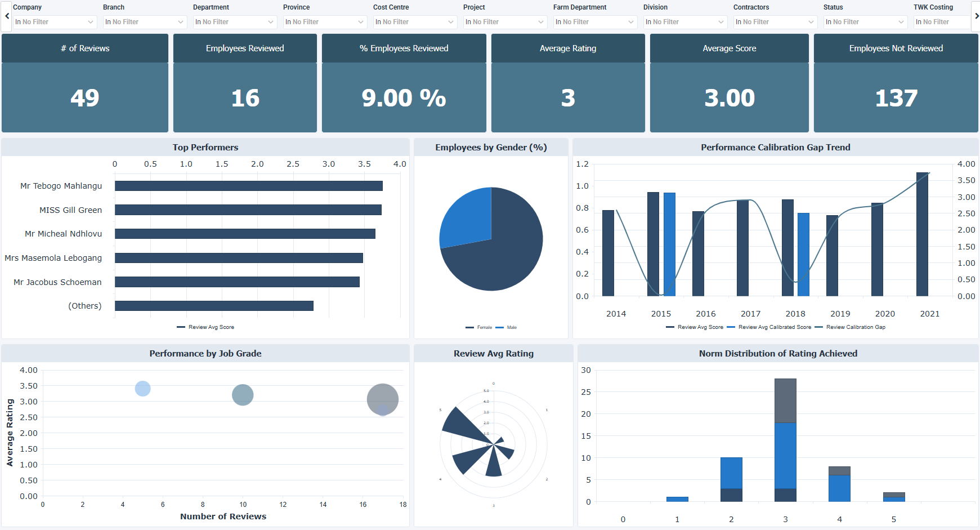Click the Employees Not Reviewed card
The width and height of the screenshot is (980, 530).
click(896, 83)
